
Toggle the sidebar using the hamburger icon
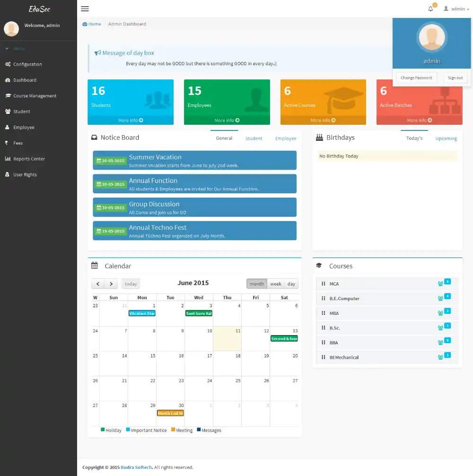tap(85, 9)
